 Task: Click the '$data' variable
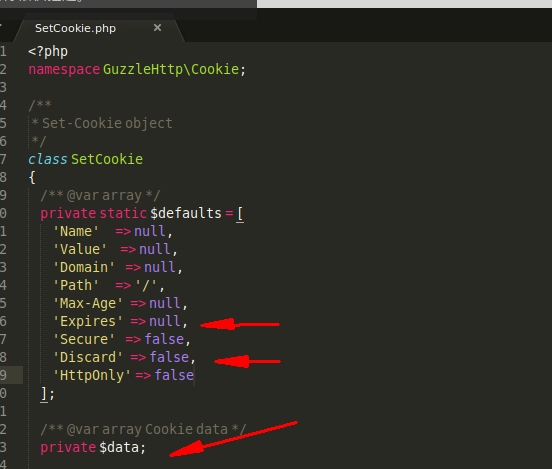[119, 448]
